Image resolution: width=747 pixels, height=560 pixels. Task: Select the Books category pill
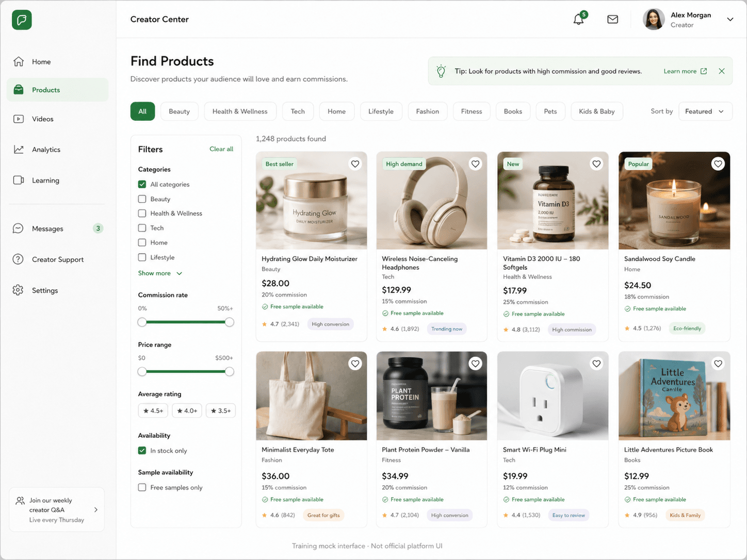pyautogui.click(x=513, y=111)
